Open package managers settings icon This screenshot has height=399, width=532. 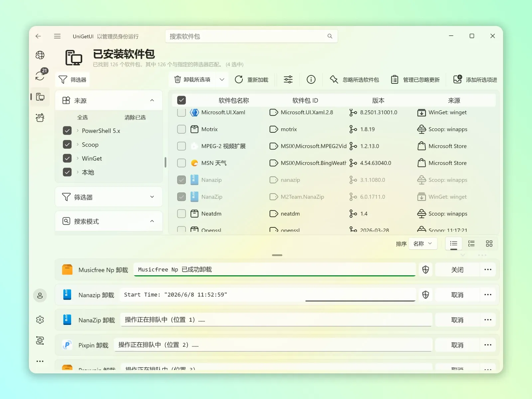pyautogui.click(x=40, y=340)
